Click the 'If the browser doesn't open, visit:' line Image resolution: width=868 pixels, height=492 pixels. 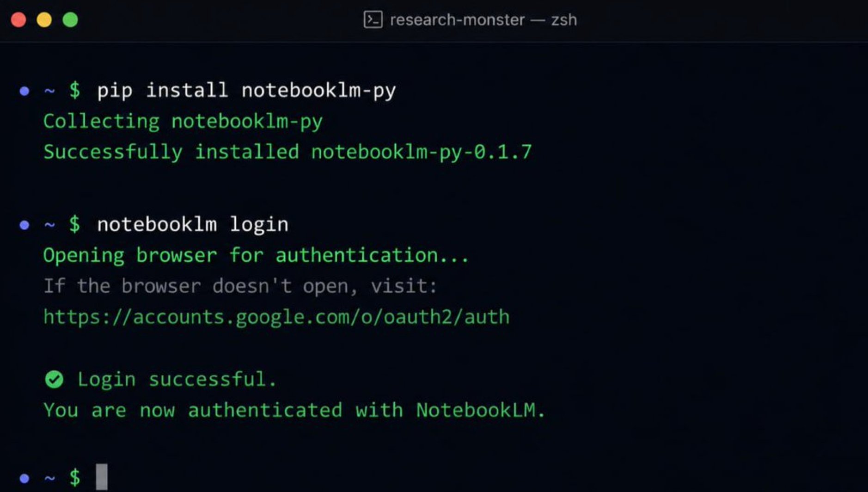pyautogui.click(x=240, y=286)
